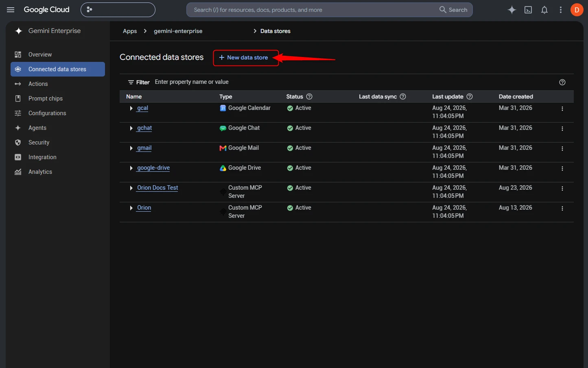Click the Date created column header
This screenshot has height=368, width=588.
point(516,96)
